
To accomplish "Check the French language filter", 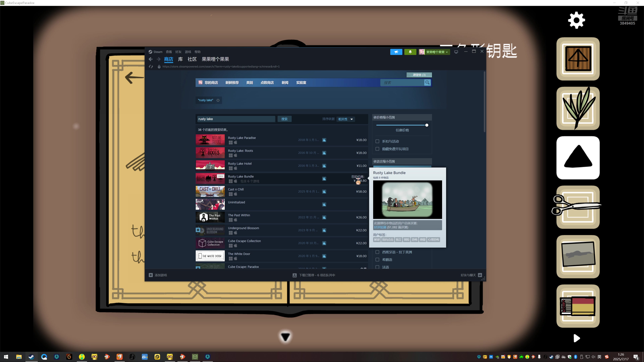I will (x=377, y=267).
